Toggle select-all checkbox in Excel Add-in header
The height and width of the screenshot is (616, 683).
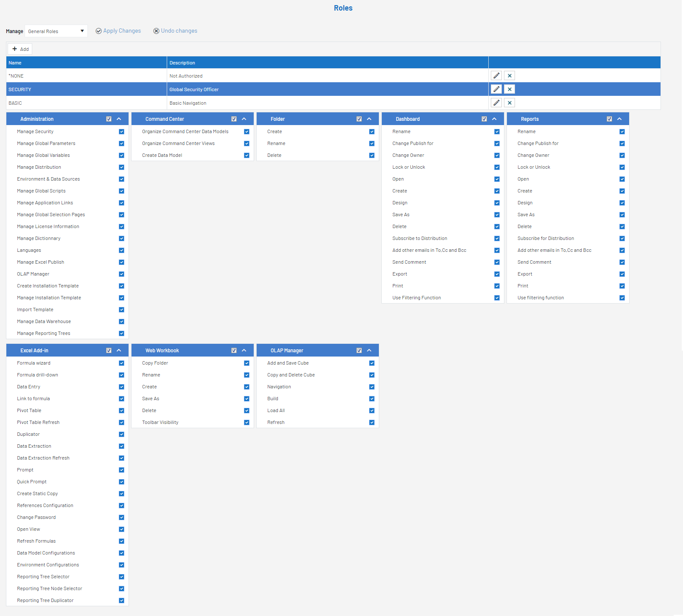coord(109,351)
